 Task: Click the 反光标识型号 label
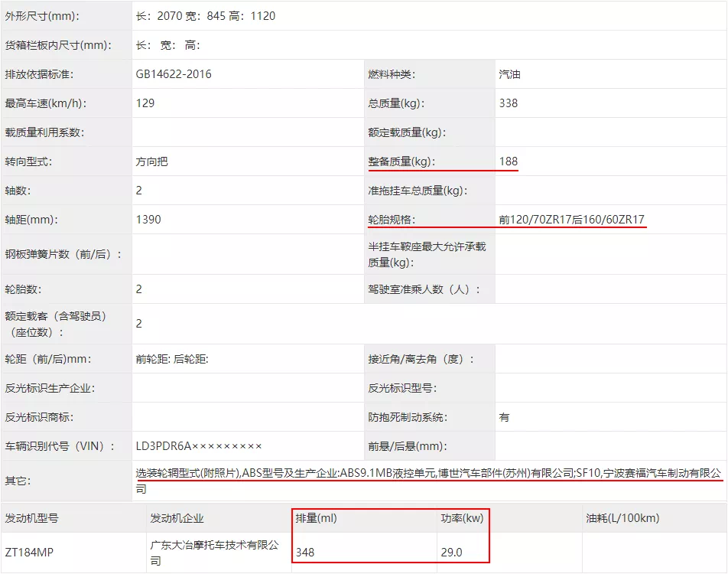click(402, 389)
